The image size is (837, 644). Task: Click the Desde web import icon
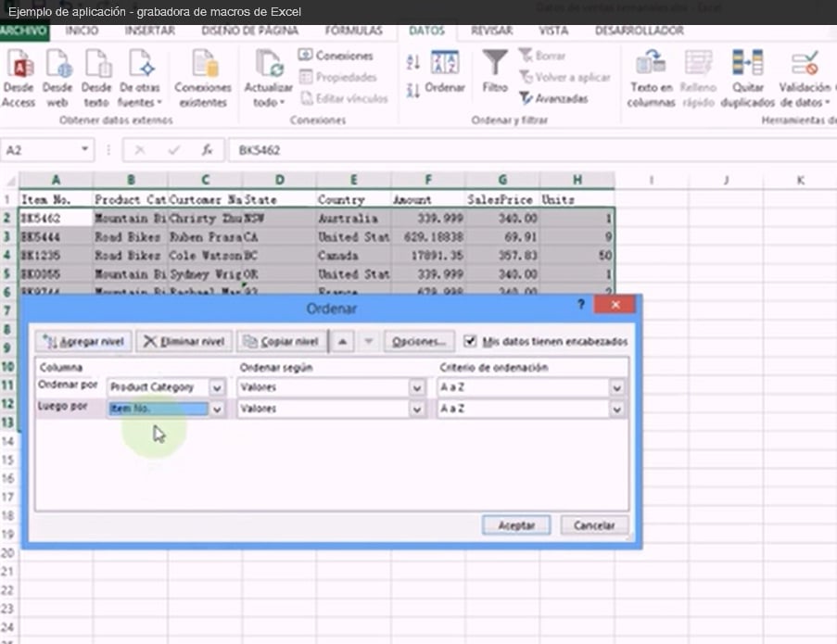(x=57, y=65)
